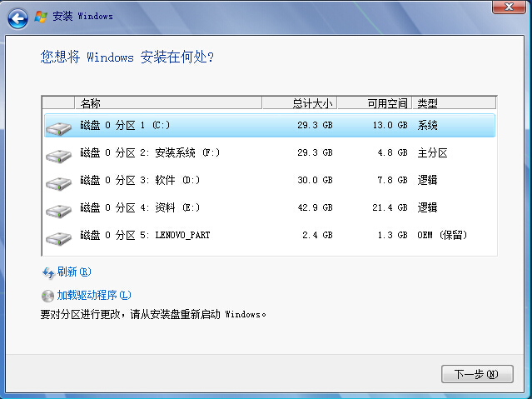The image size is (532, 399).
Task: Sort by the 总计大小 column header
Action: coord(299,103)
